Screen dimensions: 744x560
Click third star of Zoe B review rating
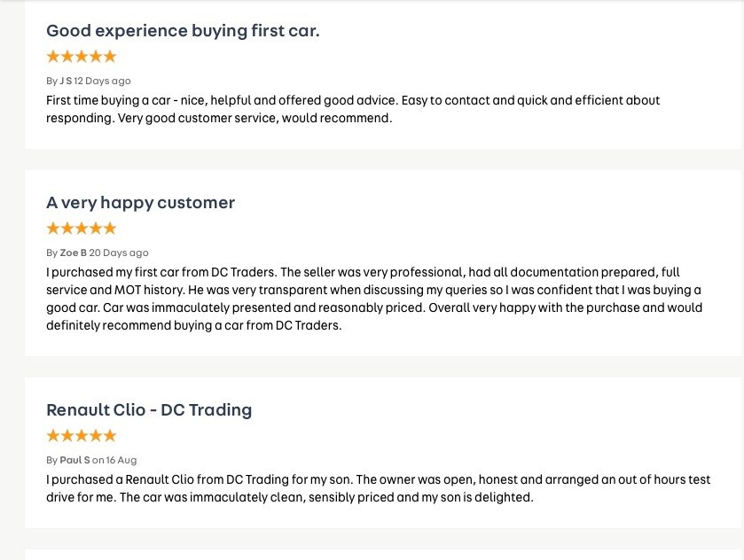[82, 229]
